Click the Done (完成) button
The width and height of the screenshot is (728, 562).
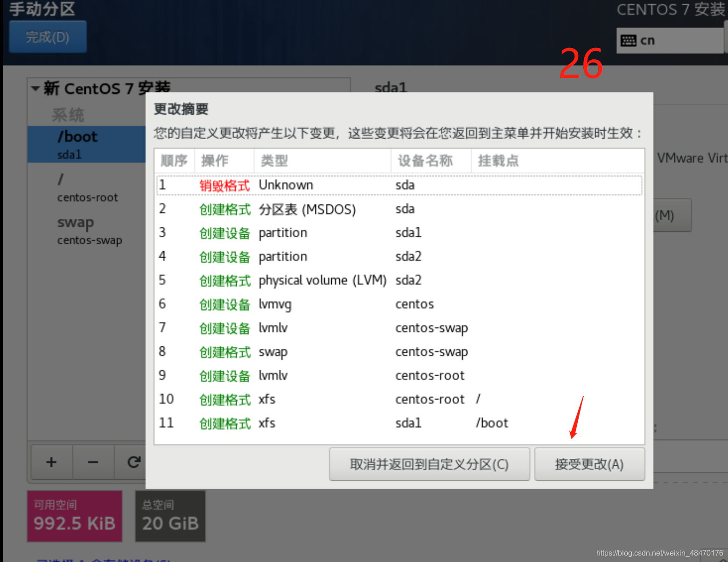tap(48, 37)
